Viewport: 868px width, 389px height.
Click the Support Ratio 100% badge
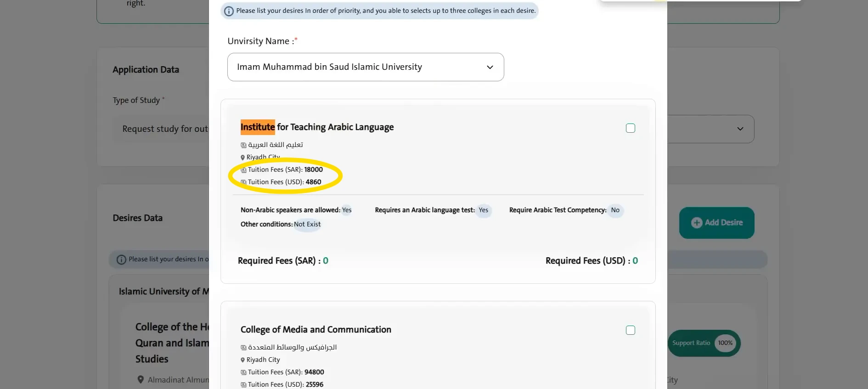[704, 343]
